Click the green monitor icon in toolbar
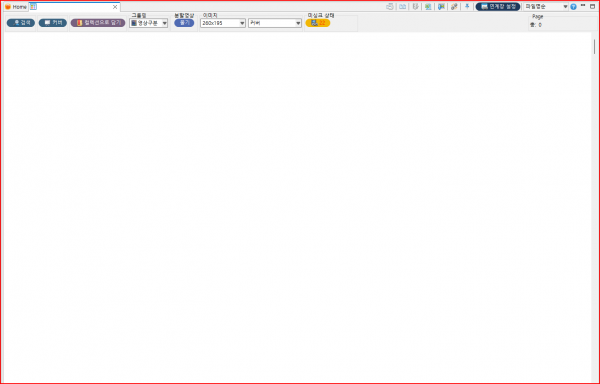This screenshot has width=600, height=384. click(x=428, y=7)
